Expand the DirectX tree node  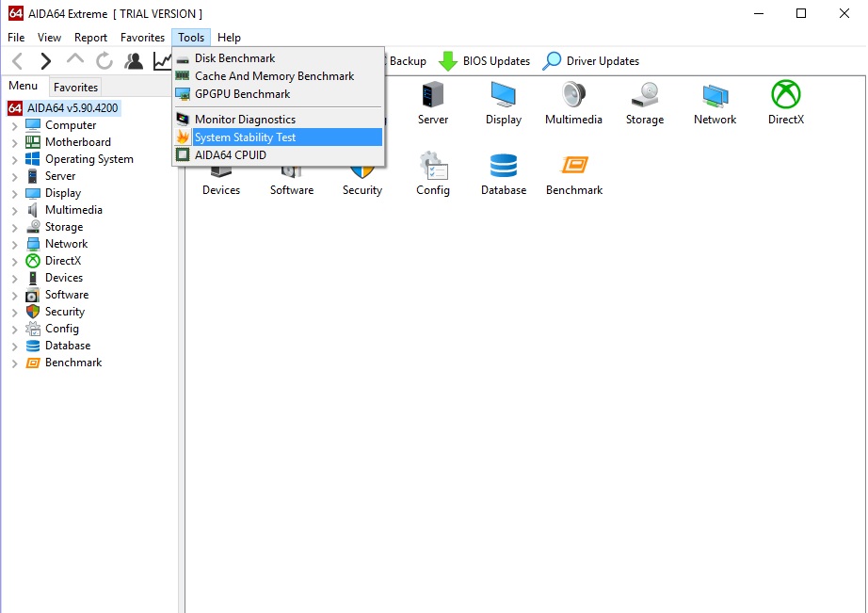[14, 262]
